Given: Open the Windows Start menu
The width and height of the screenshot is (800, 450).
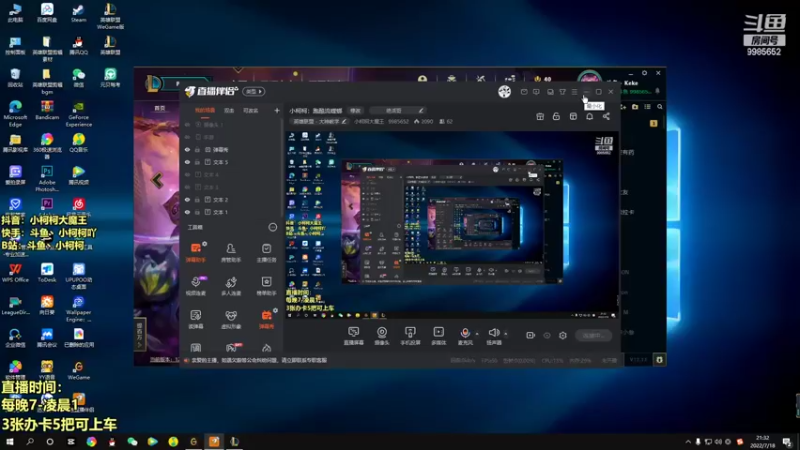Looking at the screenshot, I should (10, 441).
